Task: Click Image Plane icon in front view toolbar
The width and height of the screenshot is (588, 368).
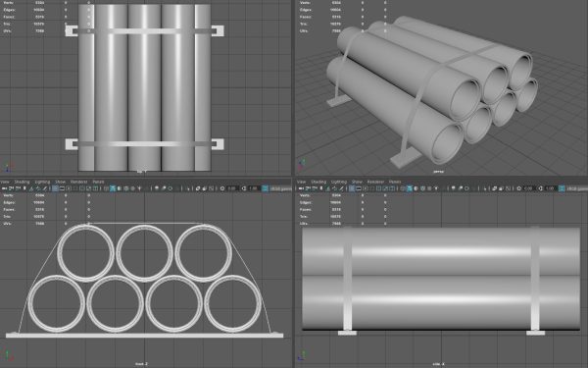Action: pyautogui.click(x=31, y=188)
